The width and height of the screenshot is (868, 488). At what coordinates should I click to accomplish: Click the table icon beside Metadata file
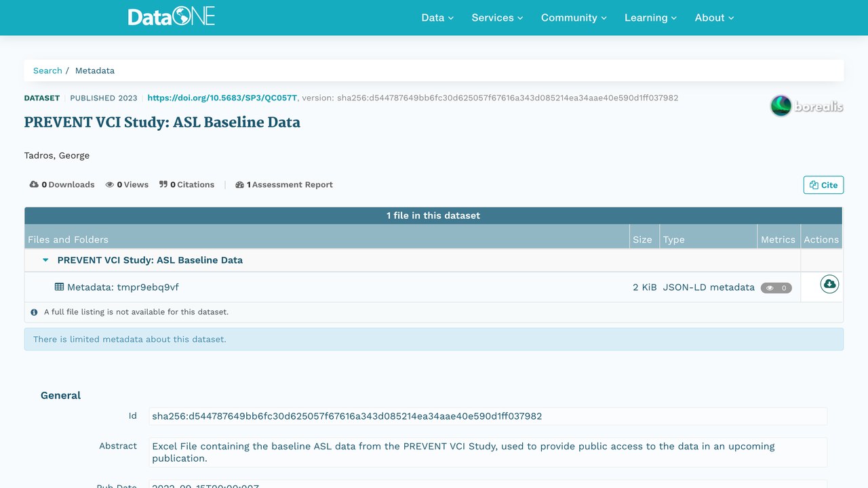pyautogui.click(x=60, y=287)
